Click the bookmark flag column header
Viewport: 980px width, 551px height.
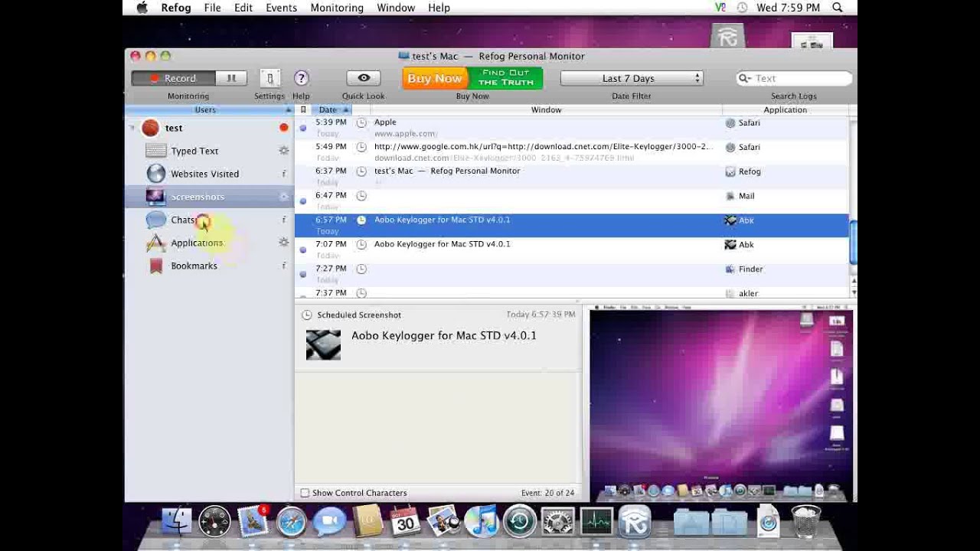click(x=303, y=109)
